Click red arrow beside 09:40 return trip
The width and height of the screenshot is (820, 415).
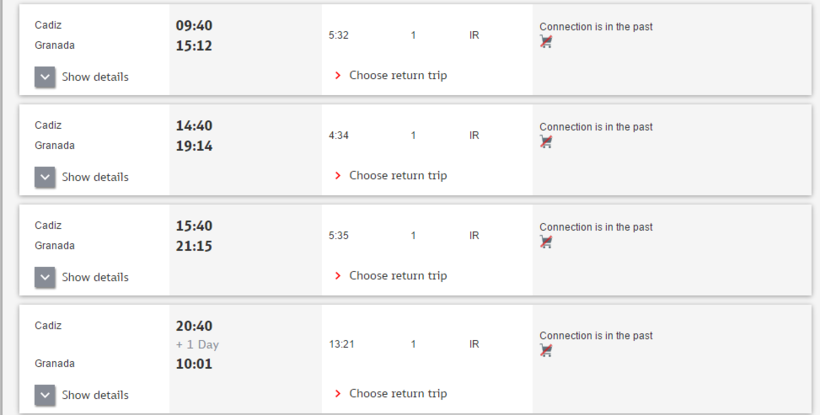click(338, 75)
